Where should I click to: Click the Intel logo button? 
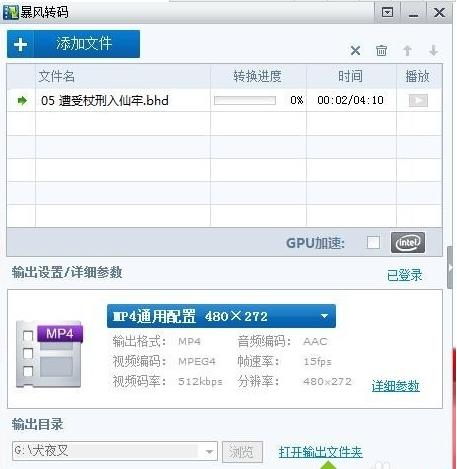[x=408, y=242]
